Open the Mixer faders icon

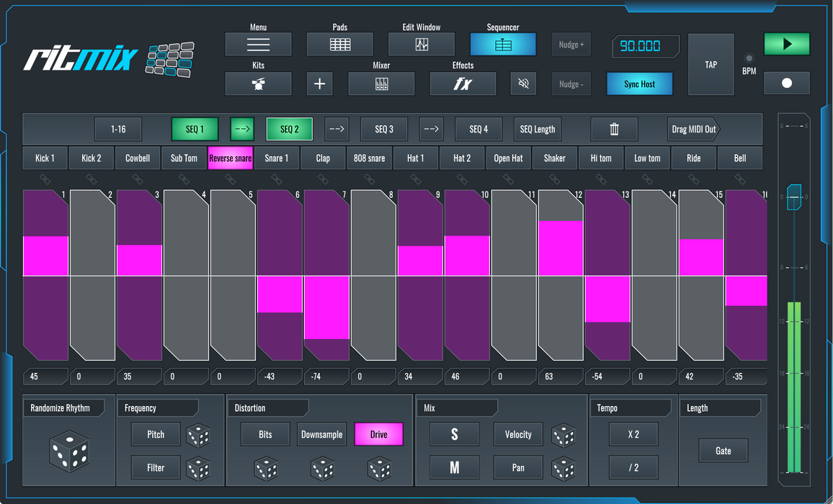(381, 84)
